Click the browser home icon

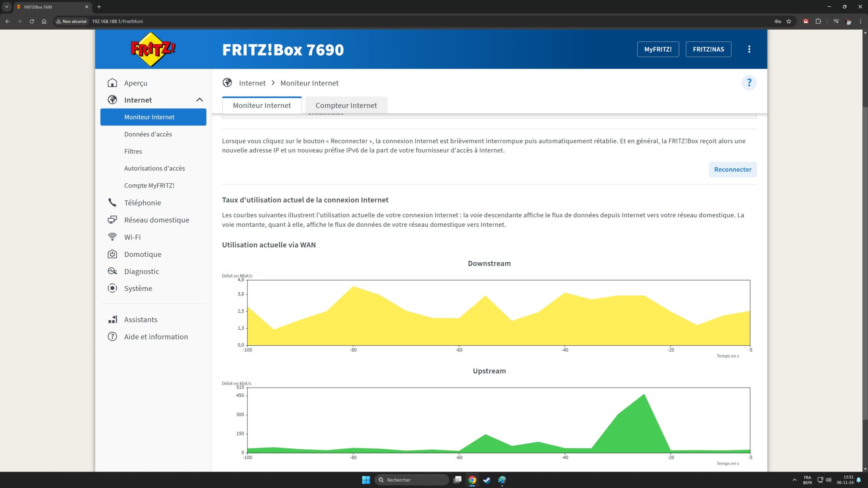click(44, 21)
